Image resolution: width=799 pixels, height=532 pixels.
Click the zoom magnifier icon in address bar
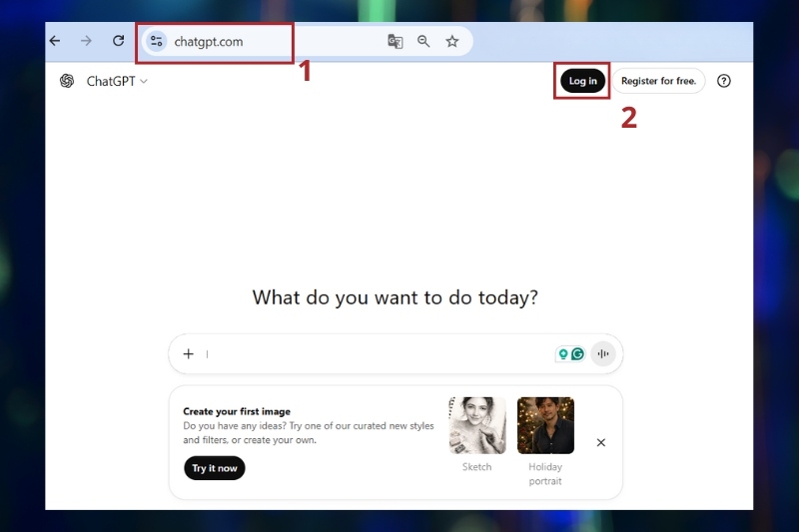tap(423, 41)
